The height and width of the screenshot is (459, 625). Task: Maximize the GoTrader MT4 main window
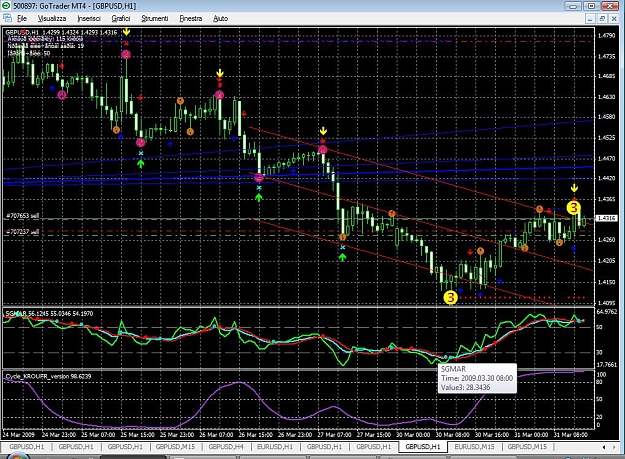point(592,6)
